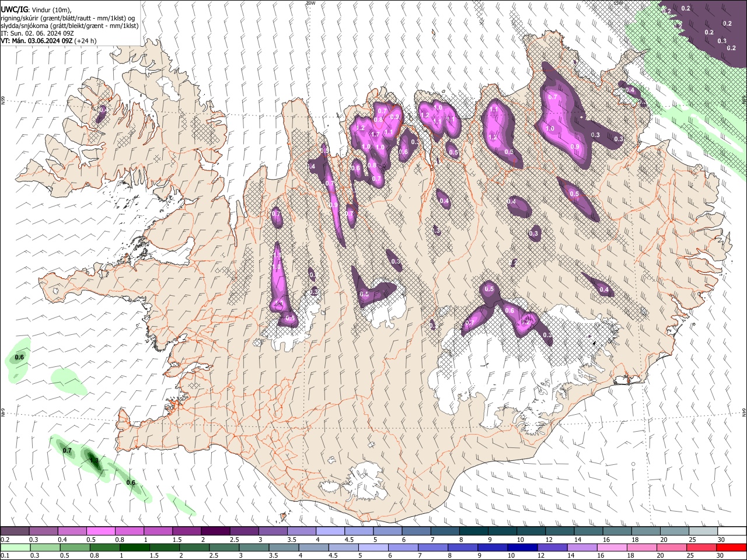Choose the white upper legend swatch at 30
The width and height of the screenshot is (747, 560).
coord(731,531)
